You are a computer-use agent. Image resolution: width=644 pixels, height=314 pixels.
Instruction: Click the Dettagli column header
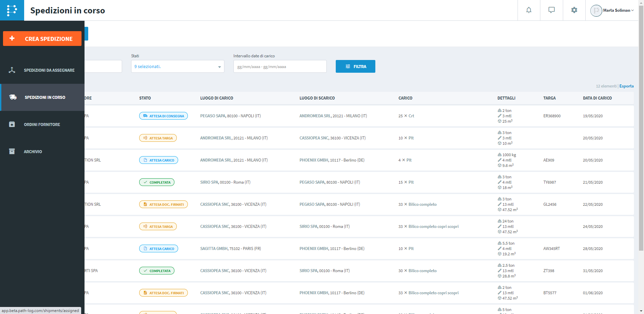point(506,98)
